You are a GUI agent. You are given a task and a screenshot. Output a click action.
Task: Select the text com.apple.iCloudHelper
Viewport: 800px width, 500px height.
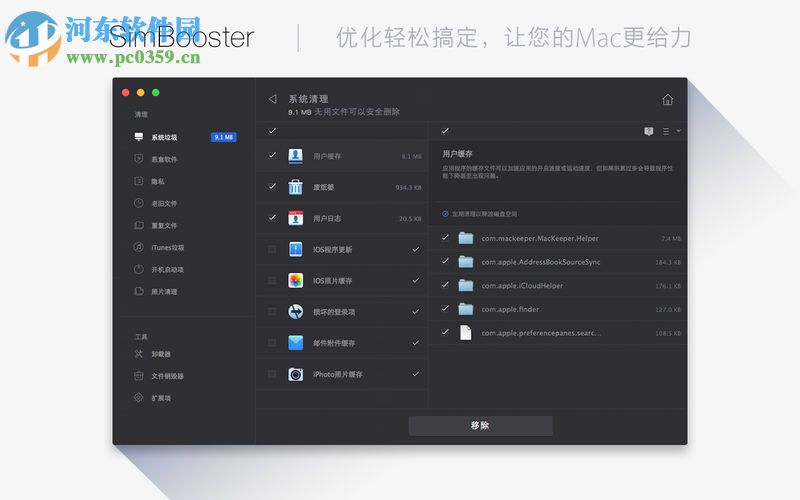(522, 286)
